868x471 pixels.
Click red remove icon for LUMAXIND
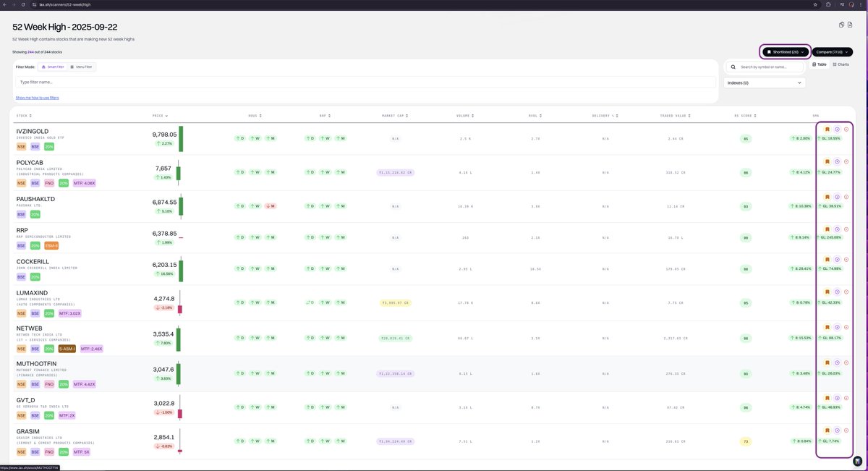[846, 292]
